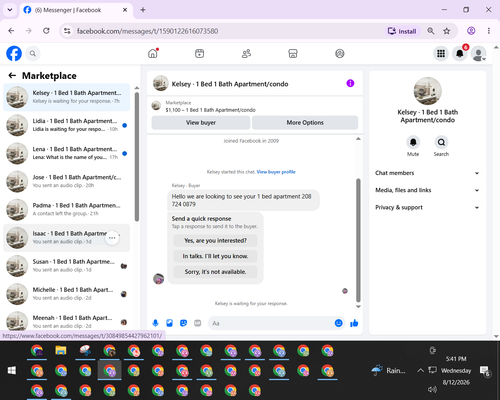Click the conversation list scrollbar

click(x=137, y=157)
